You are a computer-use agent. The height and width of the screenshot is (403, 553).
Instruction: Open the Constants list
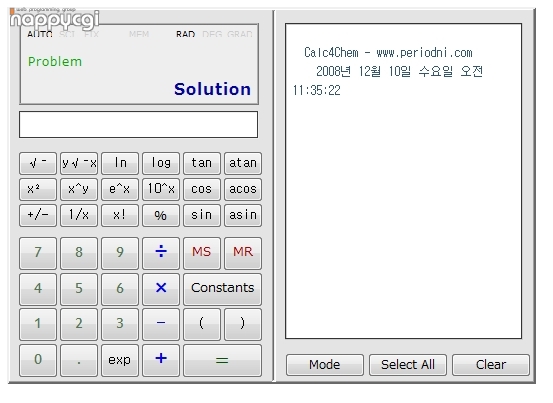tap(223, 289)
